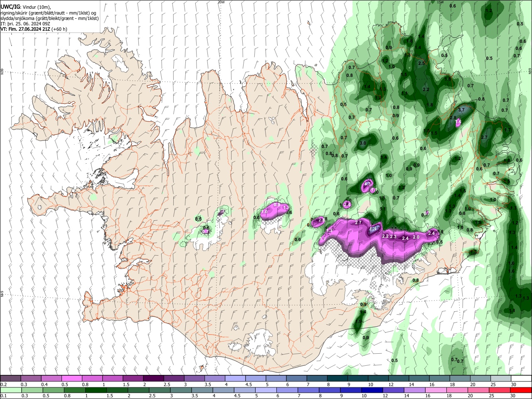Pick the grey-green 3 swatch in rain scale
This screenshot has height=399, width=532.
[x=181, y=390]
